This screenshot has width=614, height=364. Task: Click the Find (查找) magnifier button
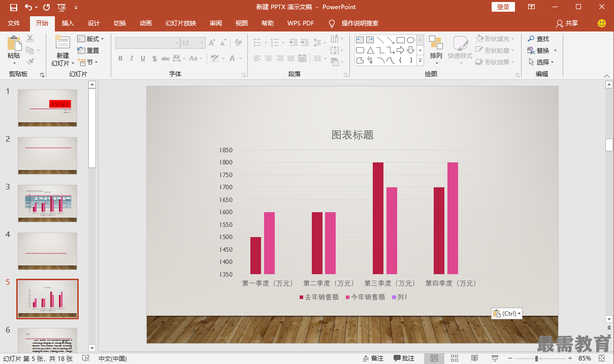tap(538, 39)
